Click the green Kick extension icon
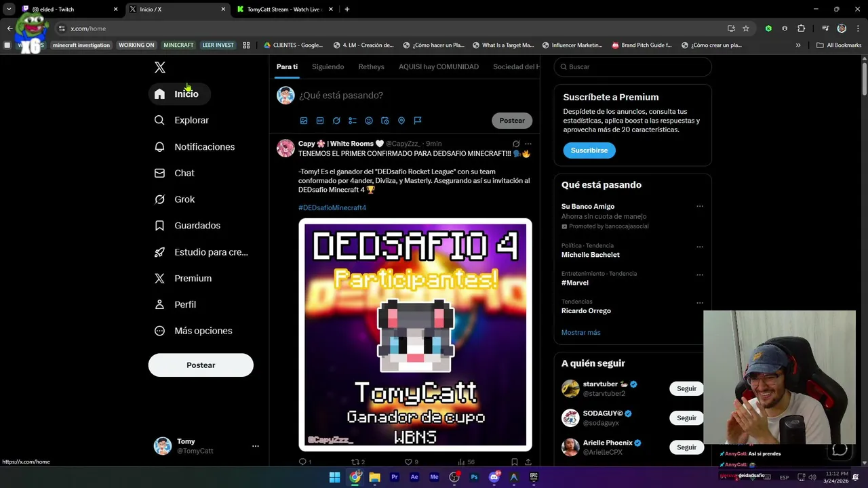Viewport: 868px width, 488px height. click(x=768, y=28)
